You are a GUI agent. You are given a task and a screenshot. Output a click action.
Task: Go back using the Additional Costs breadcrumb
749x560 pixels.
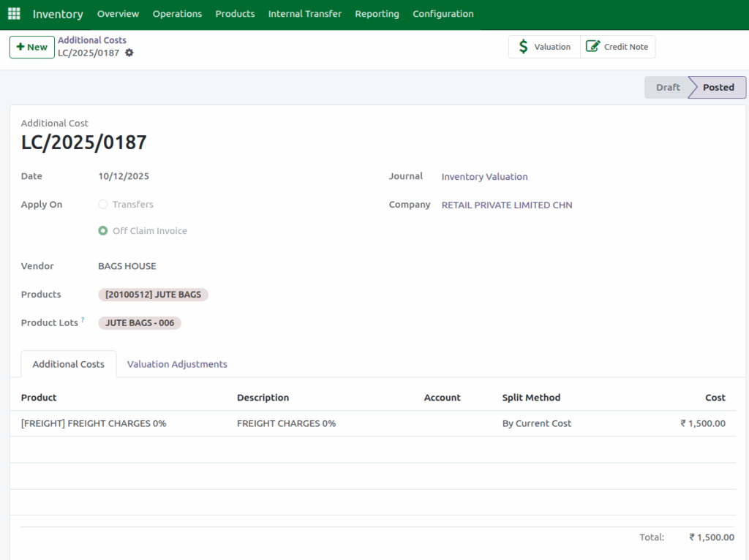pyautogui.click(x=92, y=39)
